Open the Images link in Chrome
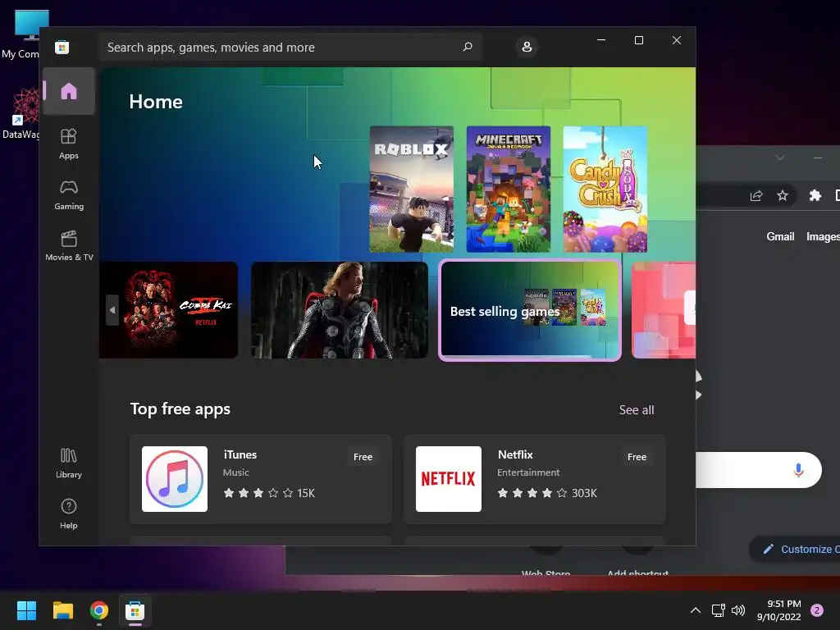Viewport: 840px width, 630px height. (x=823, y=236)
